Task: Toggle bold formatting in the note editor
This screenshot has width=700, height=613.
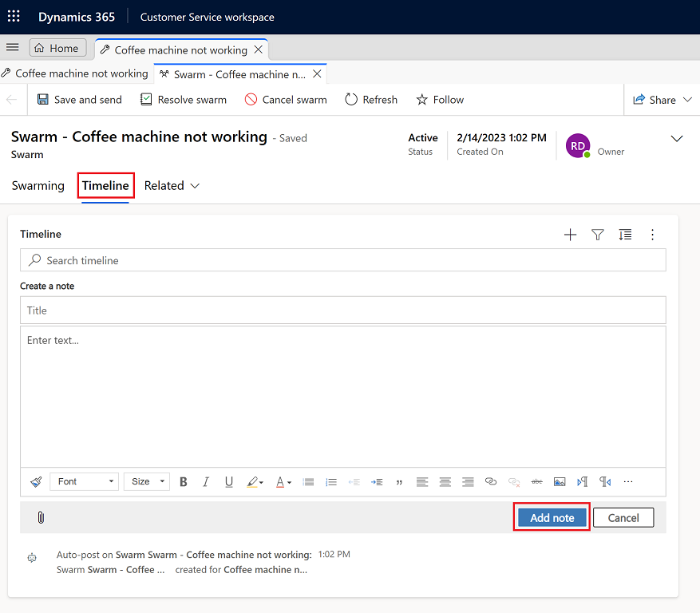Action: click(x=183, y=481)
